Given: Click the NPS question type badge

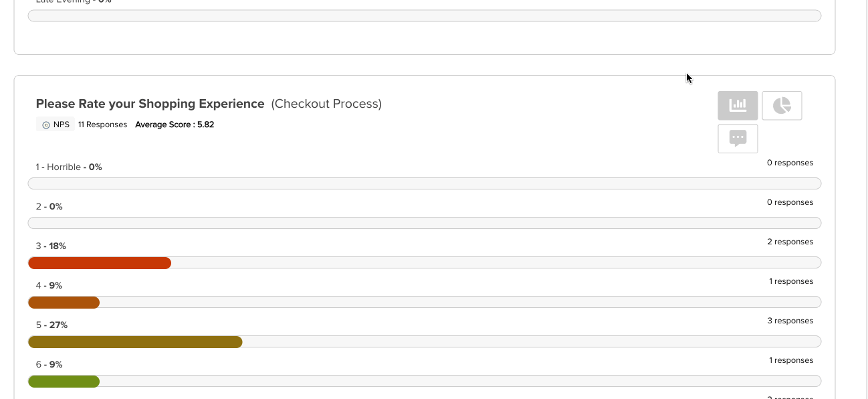Looking at the screenshot, I should pos(56,125).
